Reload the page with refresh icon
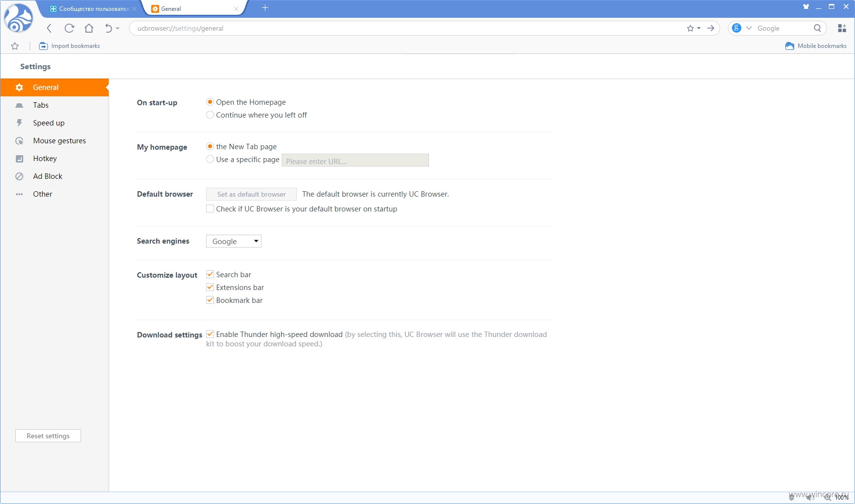 69,28
